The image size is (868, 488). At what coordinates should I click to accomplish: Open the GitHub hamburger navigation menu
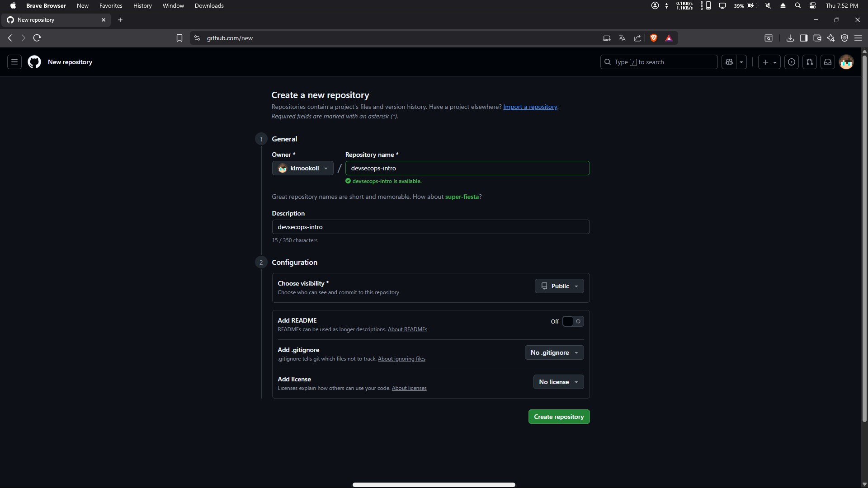(x=14, y=62)
